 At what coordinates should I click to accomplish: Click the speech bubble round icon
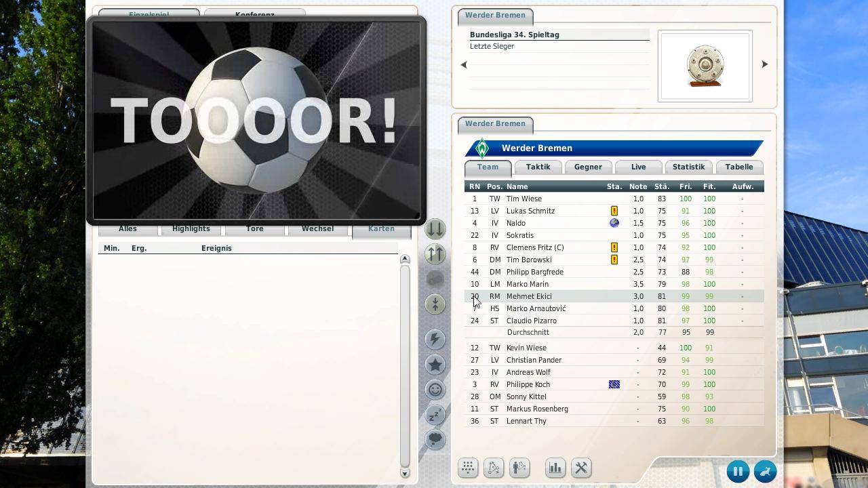click(435, 440)
